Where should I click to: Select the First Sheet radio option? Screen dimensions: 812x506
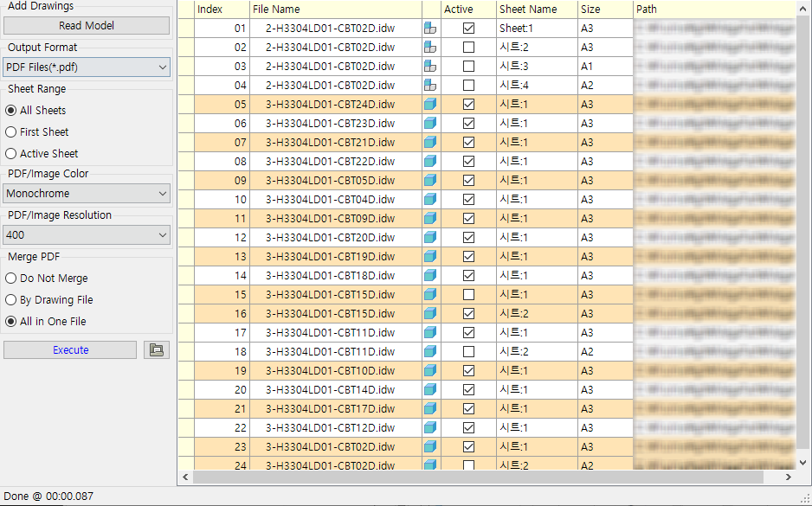[11, 132]
